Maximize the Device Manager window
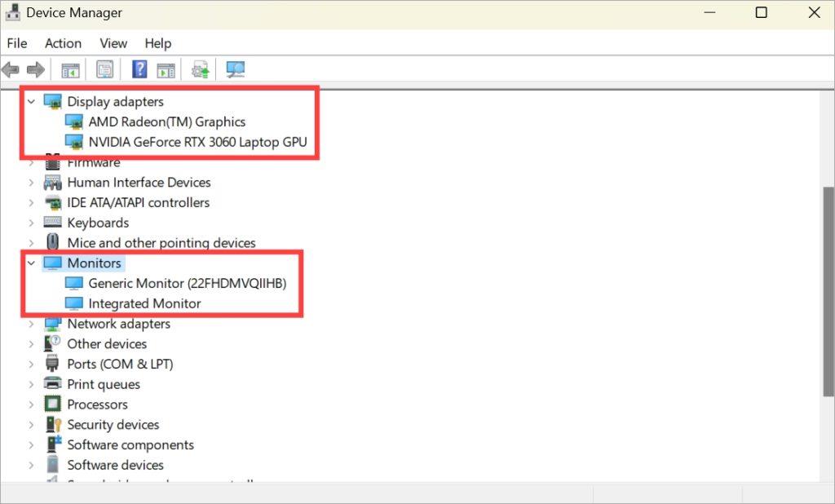This screenshot has height=504, width=835. click(x=762, y=12)
